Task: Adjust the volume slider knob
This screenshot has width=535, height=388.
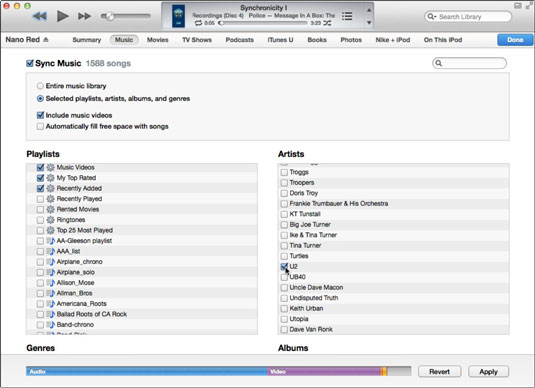Action: (x=110, y=16)
